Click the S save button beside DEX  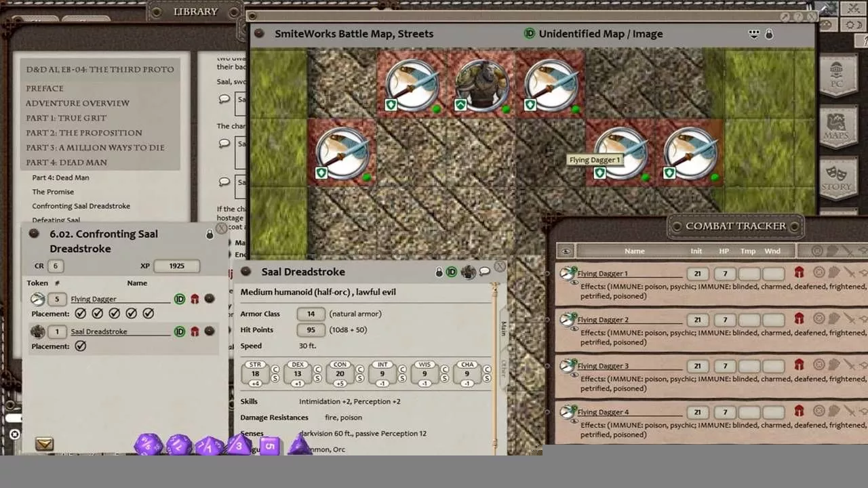(317, 378)
